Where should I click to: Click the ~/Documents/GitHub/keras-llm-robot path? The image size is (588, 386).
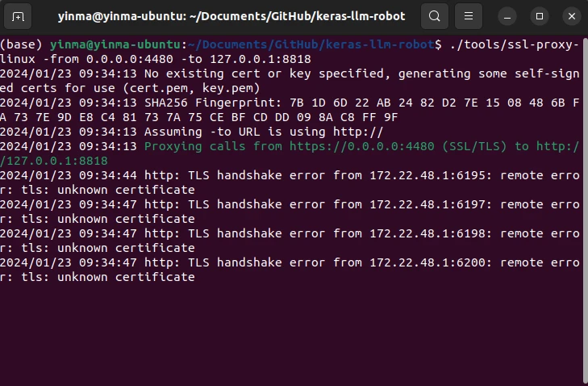[x=311, y=44]
